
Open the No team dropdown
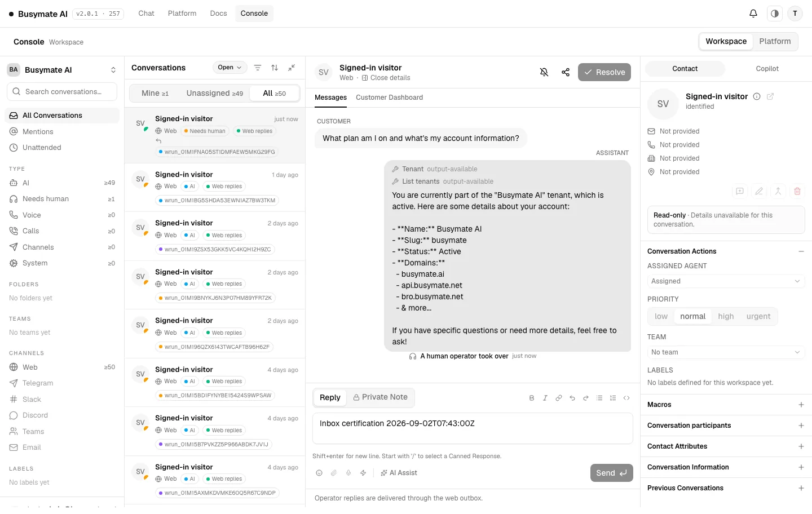726,352
